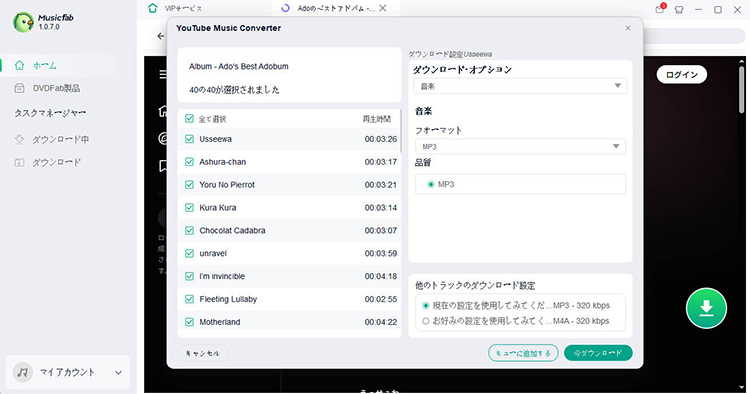Screen dimensions: 750x394
Task: Select the MP3 quality radio button
Action: [430, 184]
